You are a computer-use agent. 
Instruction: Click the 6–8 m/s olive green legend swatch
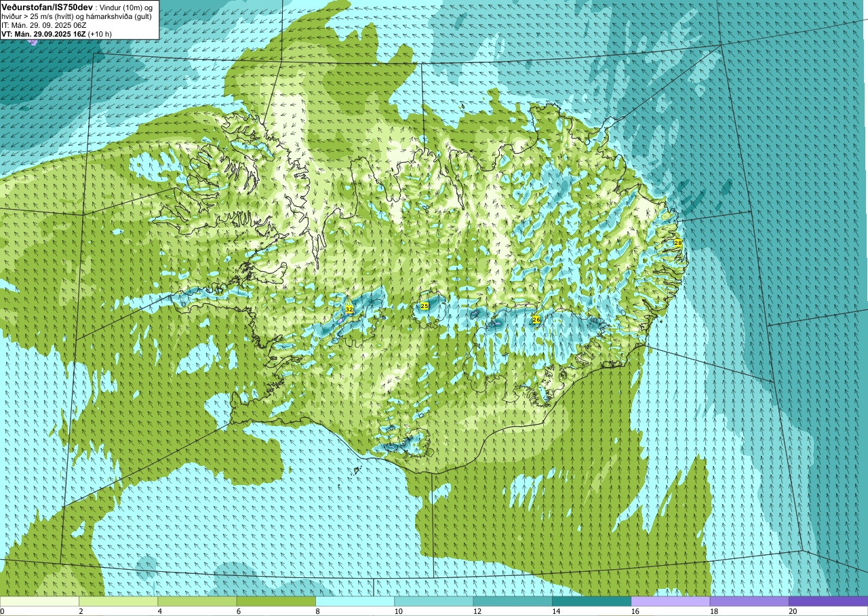point(276,601)
